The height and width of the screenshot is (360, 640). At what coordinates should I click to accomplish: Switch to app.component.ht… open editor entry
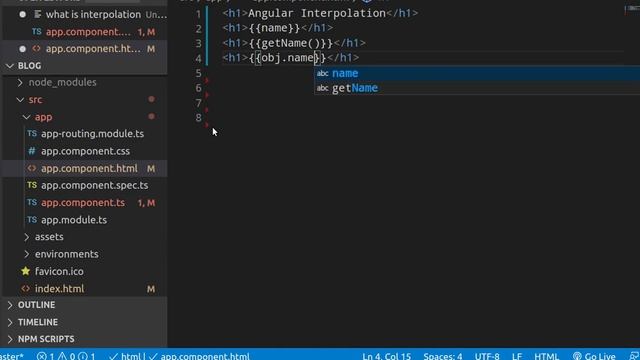[93, 49]
